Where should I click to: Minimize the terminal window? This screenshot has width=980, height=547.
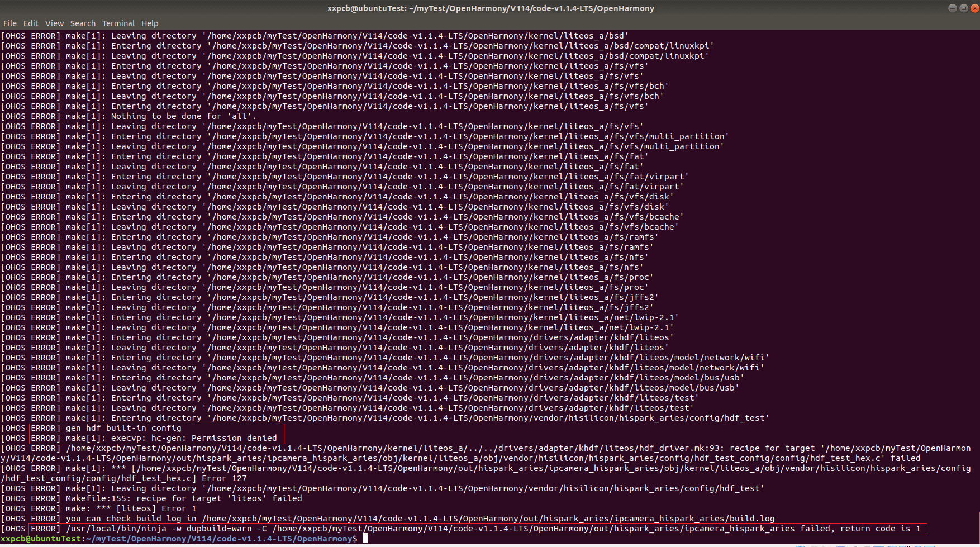click(952, 8)
